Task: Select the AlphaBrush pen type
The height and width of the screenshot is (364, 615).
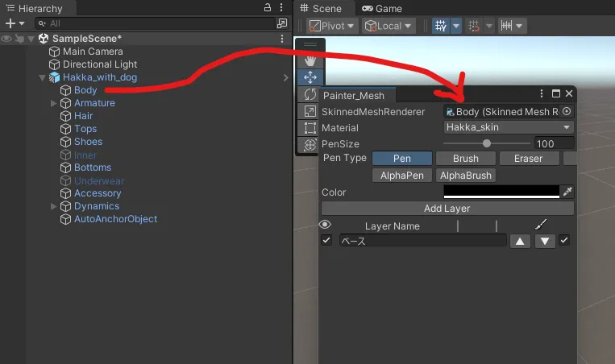Action: pyautogui.click(x=466, y=175)
